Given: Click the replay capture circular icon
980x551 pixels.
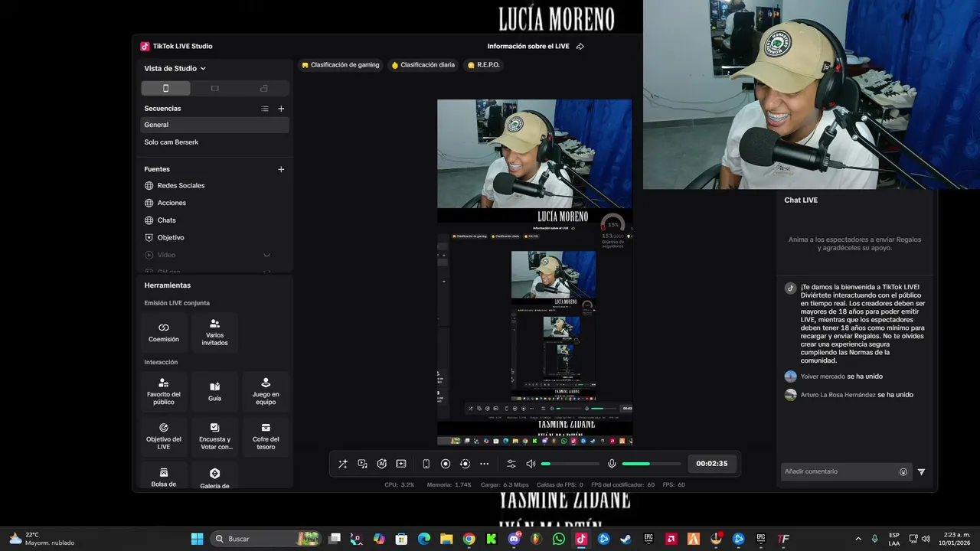Looking at the screenshot, I should click(x=465, y=464).
